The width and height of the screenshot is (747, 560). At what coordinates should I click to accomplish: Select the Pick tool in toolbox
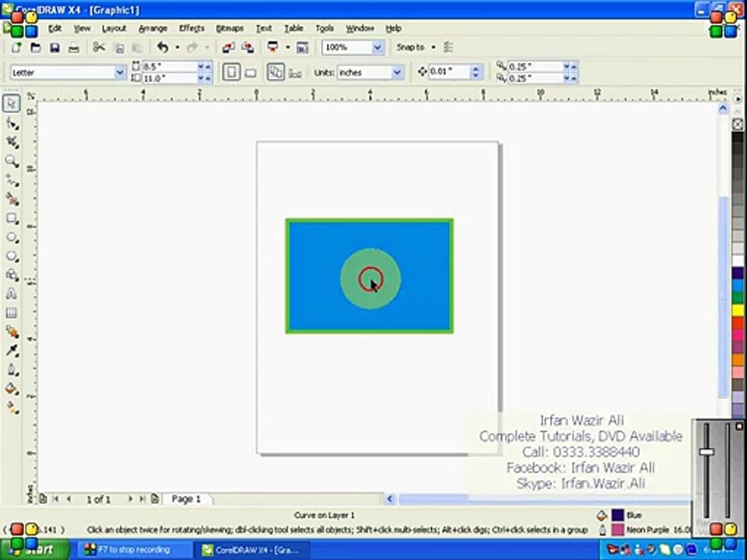click(12, 103)
